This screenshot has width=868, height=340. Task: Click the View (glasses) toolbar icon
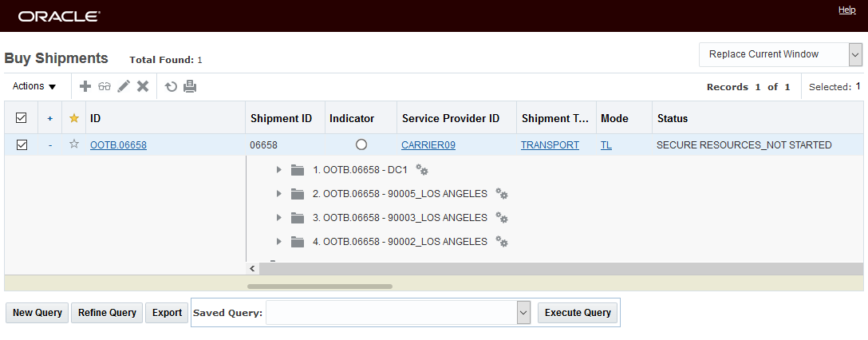pyautogui.click(x=105, y=86)
